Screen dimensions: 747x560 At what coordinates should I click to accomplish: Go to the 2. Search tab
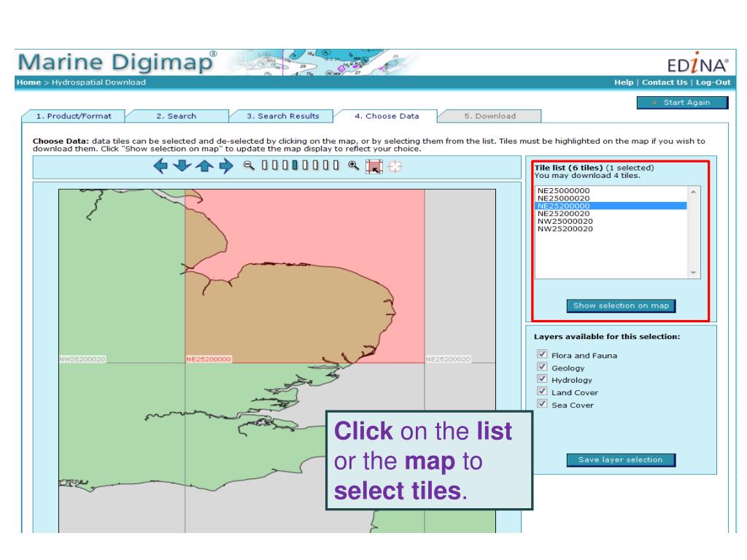177,116
